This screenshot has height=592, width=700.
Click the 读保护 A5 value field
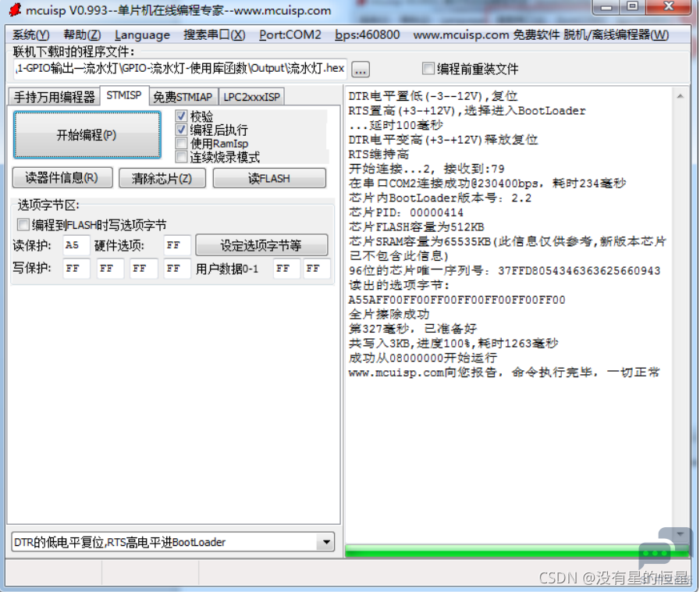tap(76, 244)
